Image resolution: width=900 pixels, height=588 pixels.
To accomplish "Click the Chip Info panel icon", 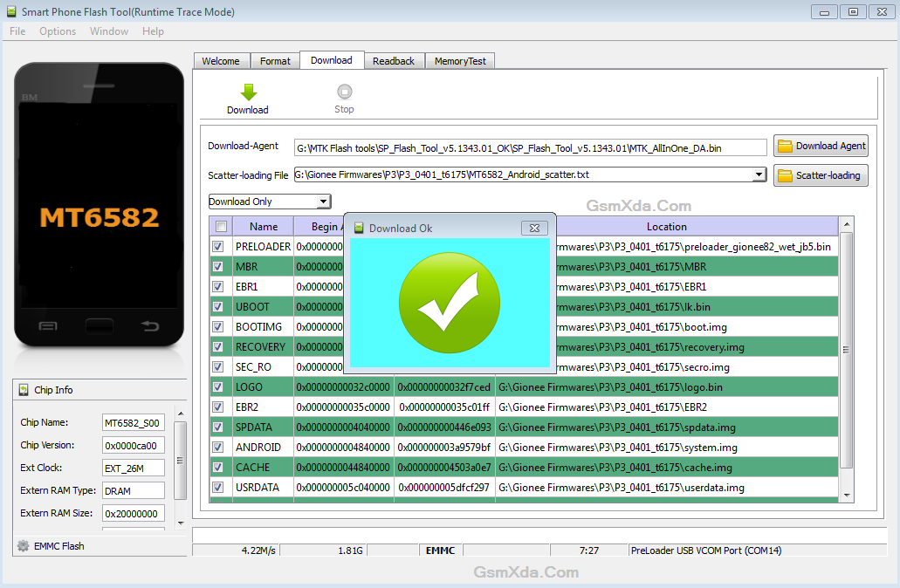I will (24, 390).
